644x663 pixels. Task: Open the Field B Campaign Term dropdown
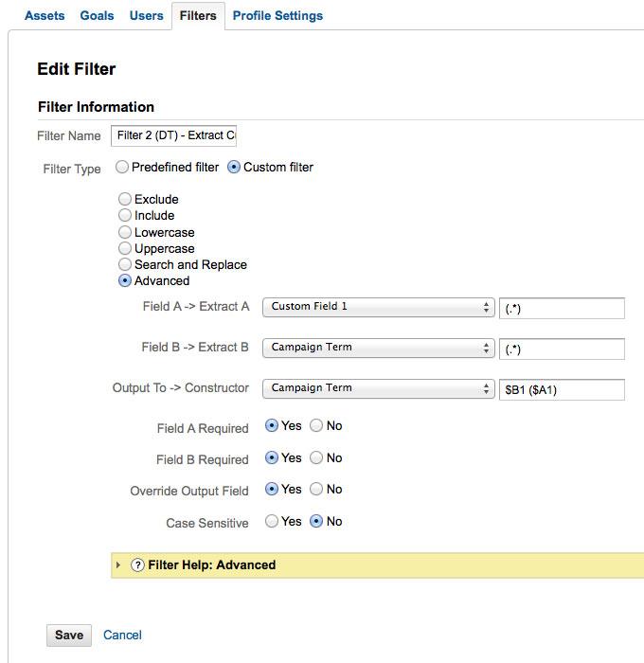pos(378,348)
